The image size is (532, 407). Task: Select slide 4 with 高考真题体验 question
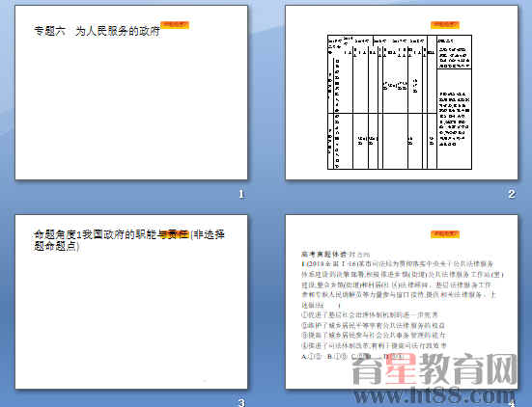click(x=402, y=302)
